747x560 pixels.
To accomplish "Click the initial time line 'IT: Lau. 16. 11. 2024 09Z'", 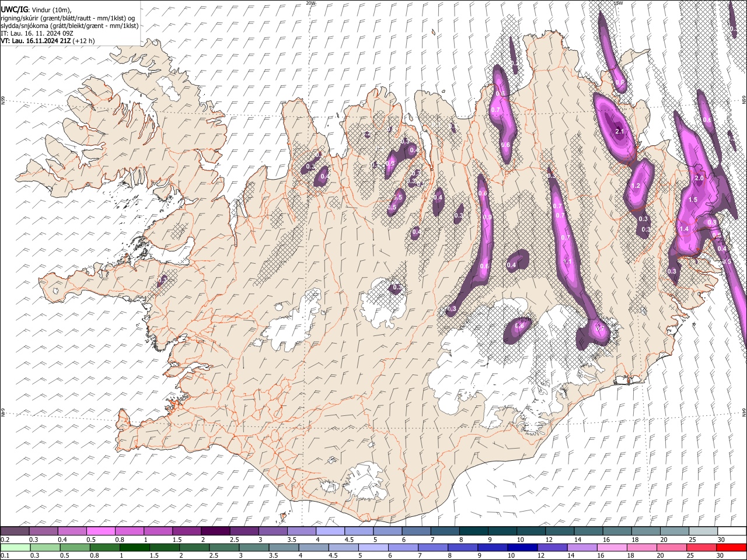I will point(36,33).
